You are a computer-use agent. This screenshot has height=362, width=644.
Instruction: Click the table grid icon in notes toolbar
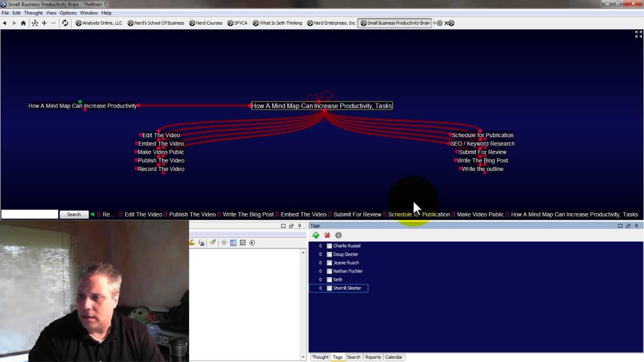click(x=233, y=243)
